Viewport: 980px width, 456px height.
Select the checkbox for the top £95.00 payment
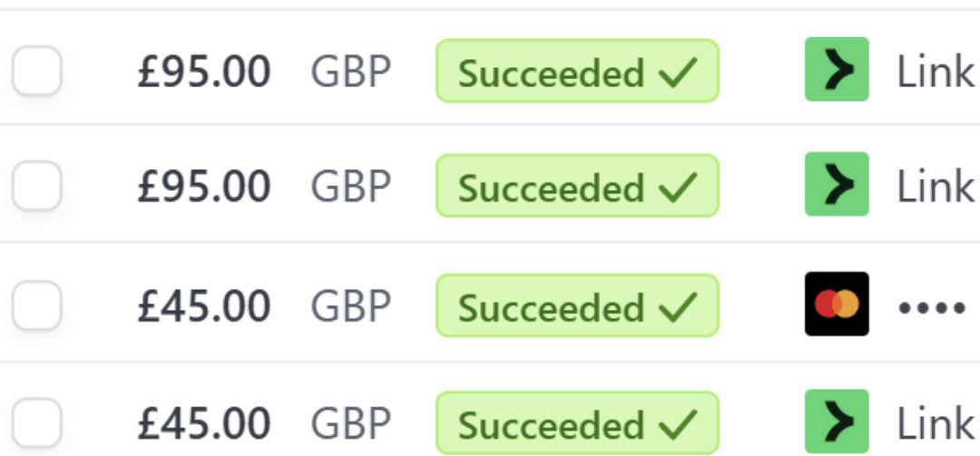(37, 70)
